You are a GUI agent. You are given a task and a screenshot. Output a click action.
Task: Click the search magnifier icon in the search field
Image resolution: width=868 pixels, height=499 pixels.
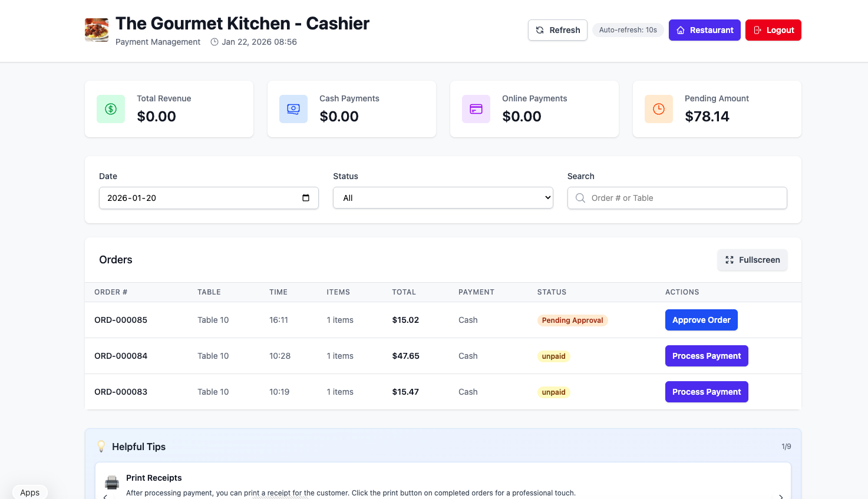pyautogui.click(x=580, y=198)
